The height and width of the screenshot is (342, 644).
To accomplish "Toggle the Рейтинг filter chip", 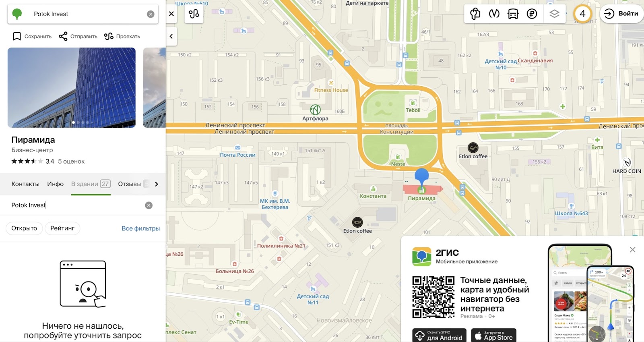I will (62, 228).
